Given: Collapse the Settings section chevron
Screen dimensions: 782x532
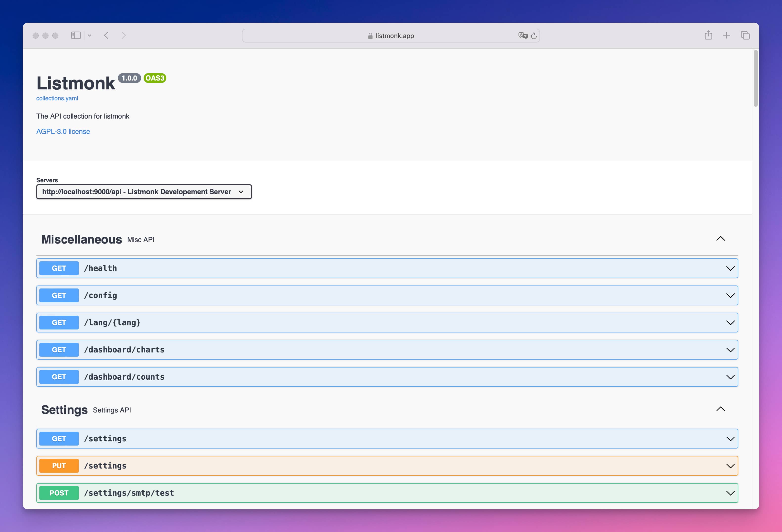Looking at the screenshot, I should click(x=720, y=409).
